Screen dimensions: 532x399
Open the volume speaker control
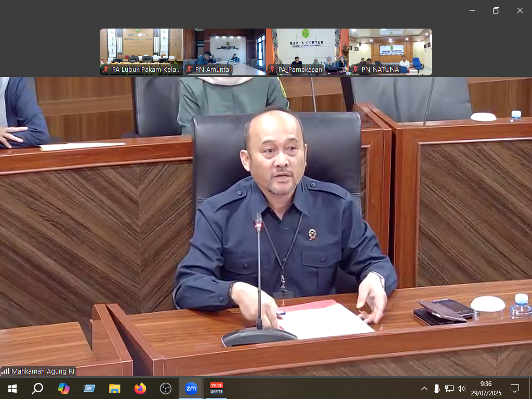click(461, 388)
